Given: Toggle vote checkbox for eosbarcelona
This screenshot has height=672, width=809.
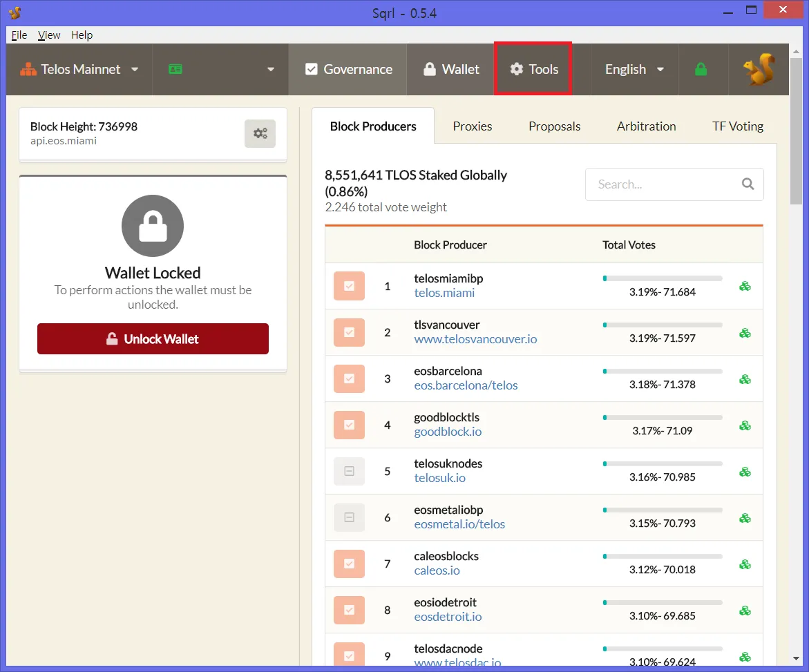Looking at the screenshot, I should click(350, 378).
